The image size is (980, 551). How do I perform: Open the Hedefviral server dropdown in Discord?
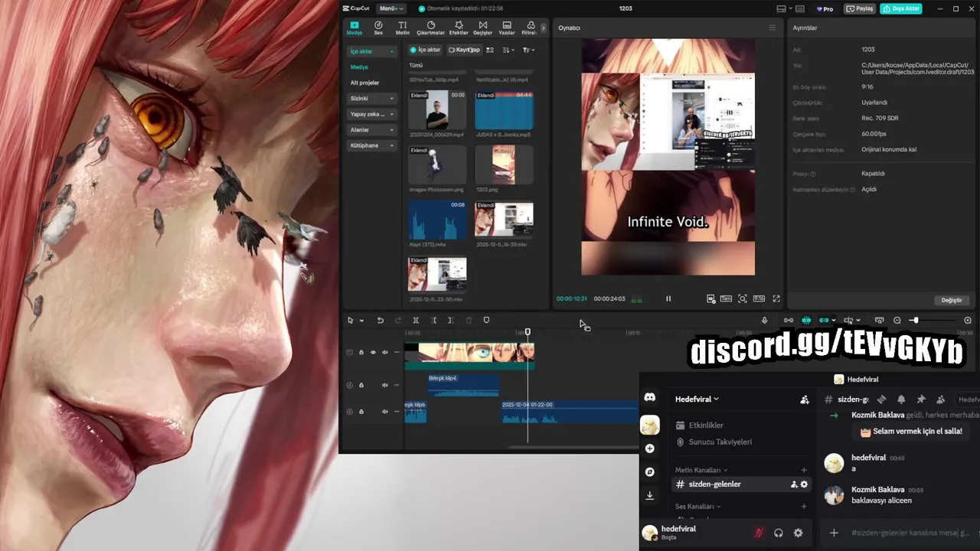(x=697, y=399)
